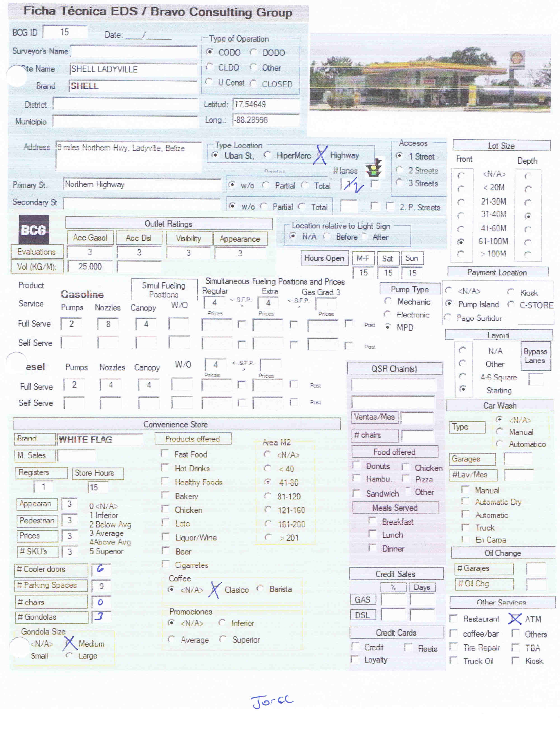
Task: Select HiperMerc location type
Action: click(267, 155)
